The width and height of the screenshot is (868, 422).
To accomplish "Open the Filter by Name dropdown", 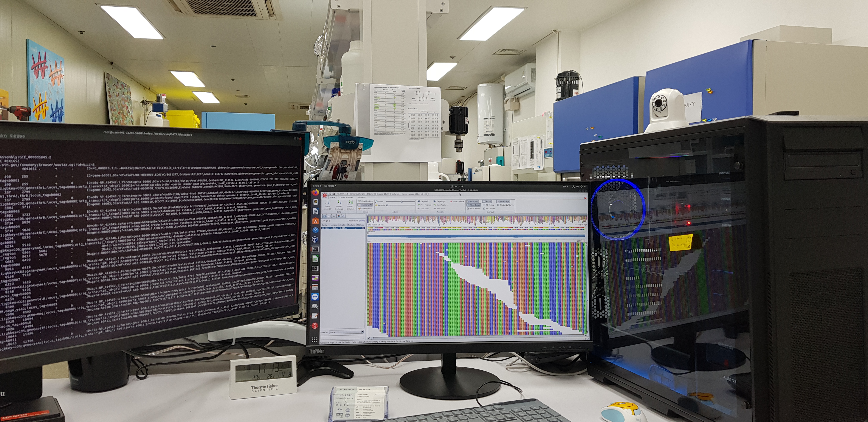I will tap(346, 332).
